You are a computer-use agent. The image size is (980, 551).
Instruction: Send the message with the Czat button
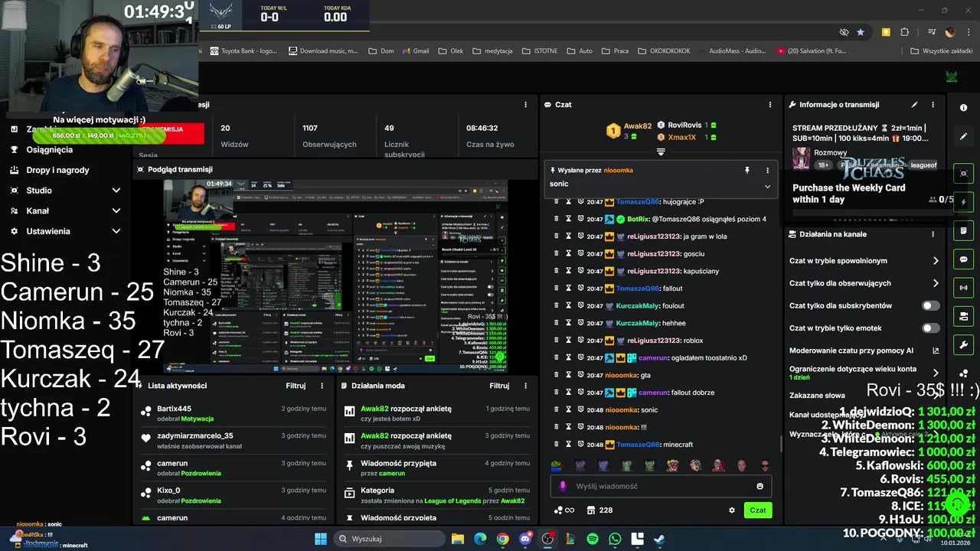tap(758, 510)
